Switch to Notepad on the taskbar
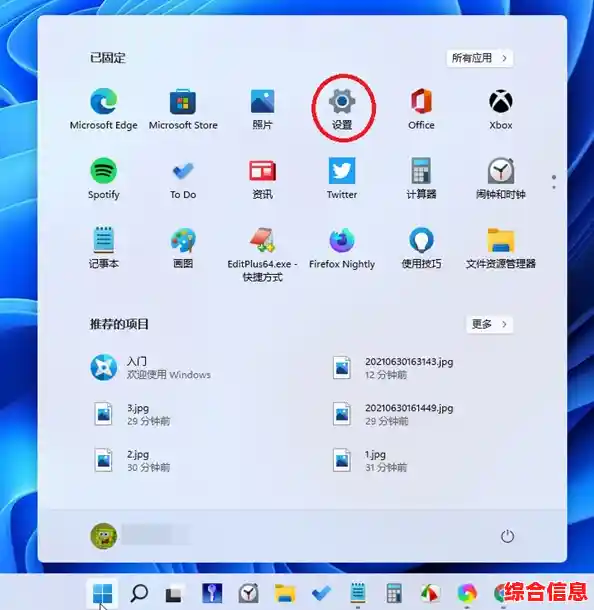 click(x=358, y=593)
